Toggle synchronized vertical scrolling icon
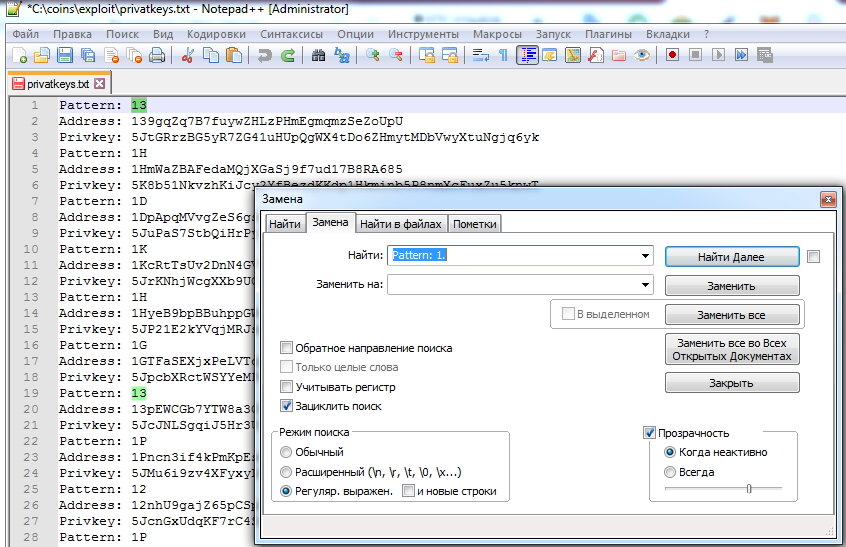Image resolution: width=846 pixels, height=547 pixels. [427, 55]
